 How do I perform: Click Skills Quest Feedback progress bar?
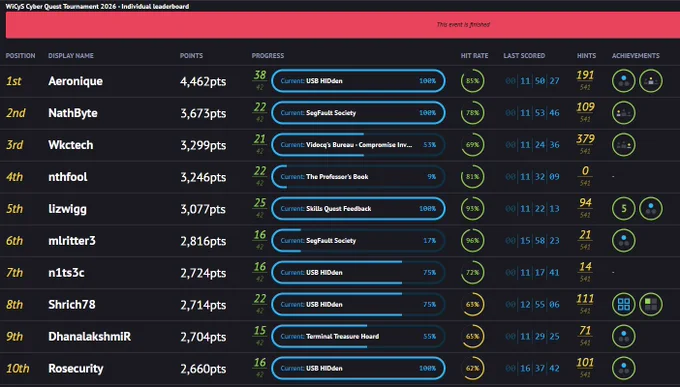click(x=358, y=209)
